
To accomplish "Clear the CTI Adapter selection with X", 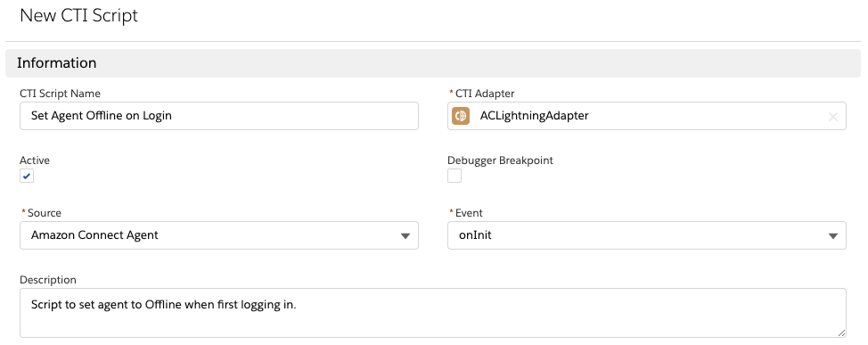I will (832, 116).
